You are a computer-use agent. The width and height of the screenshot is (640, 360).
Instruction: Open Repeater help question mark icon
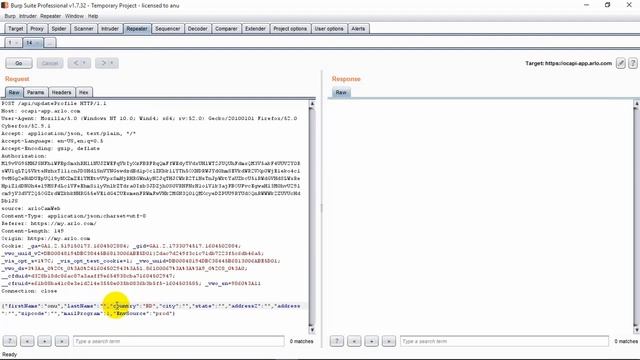(633, 63)
